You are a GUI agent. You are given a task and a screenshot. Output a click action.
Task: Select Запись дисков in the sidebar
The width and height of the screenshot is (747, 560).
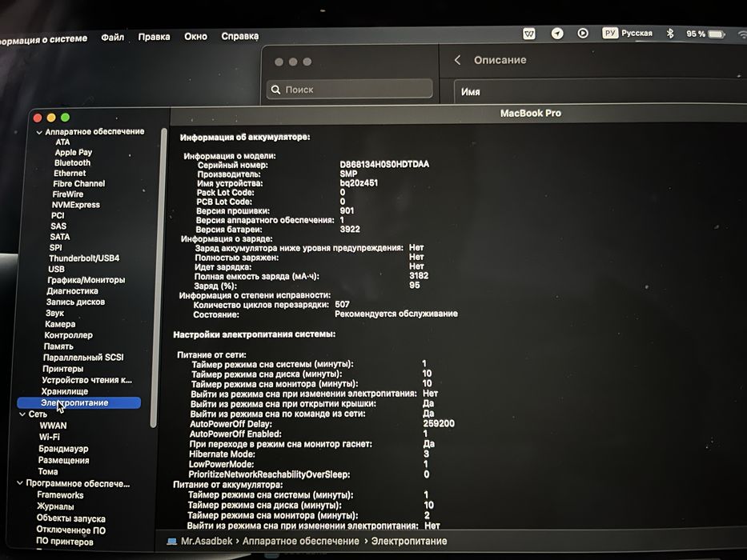coord(75,302)
